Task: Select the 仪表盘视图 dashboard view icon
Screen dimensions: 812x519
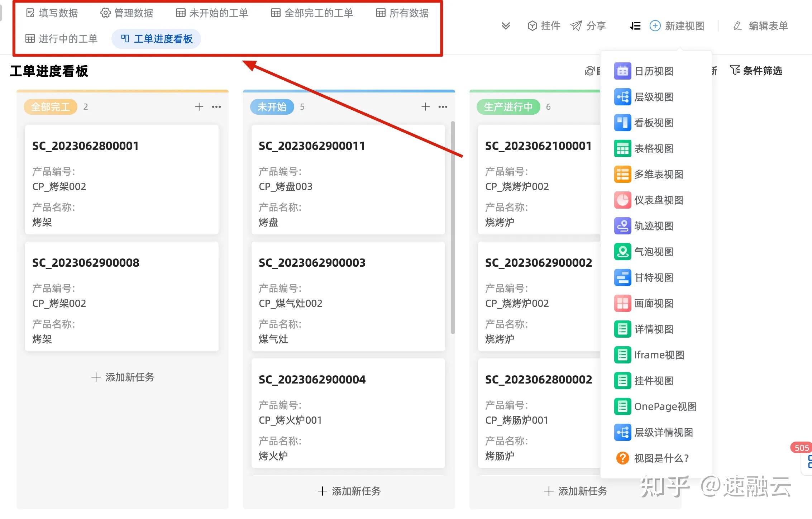Action: pos(622,200)
